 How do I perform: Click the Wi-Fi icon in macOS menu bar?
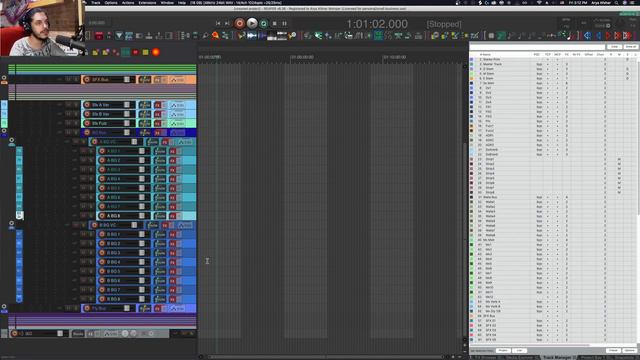[539, 2]
